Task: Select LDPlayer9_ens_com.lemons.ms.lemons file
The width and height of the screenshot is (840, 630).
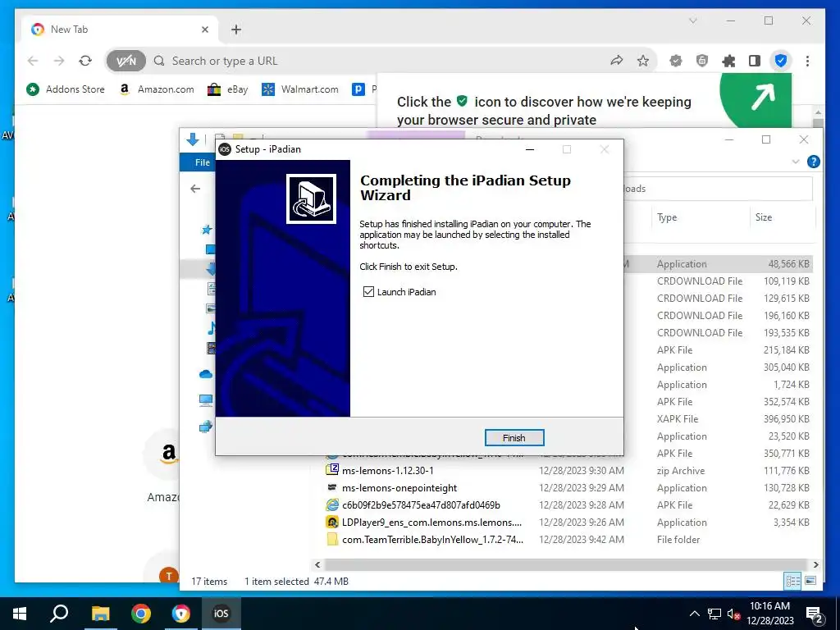Action: coord(431,522)
